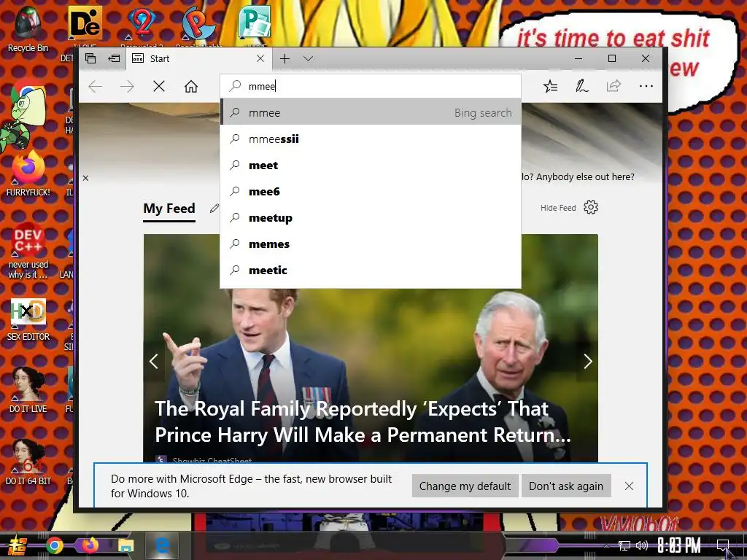Select the Start tab
This screenshot has height=560, width=747.
(198, 58)
